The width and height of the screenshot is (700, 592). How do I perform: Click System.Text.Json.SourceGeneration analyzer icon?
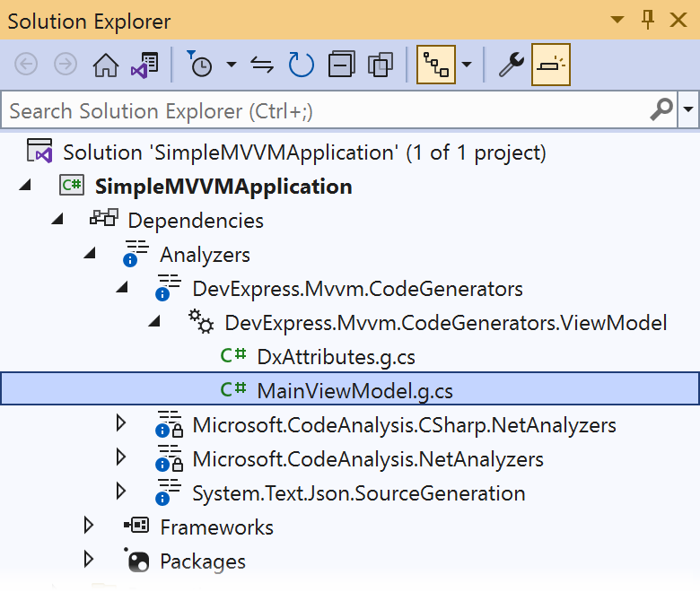168,492
